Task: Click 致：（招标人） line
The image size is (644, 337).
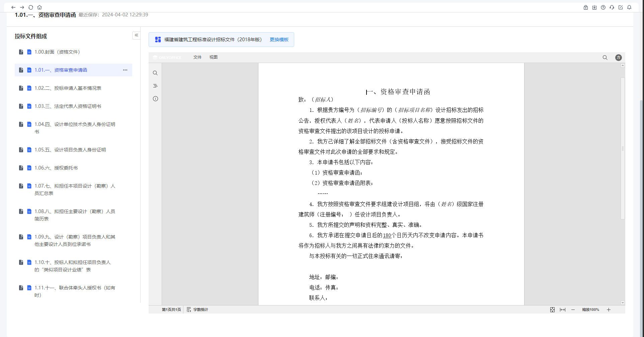Action: click(316, 99)
